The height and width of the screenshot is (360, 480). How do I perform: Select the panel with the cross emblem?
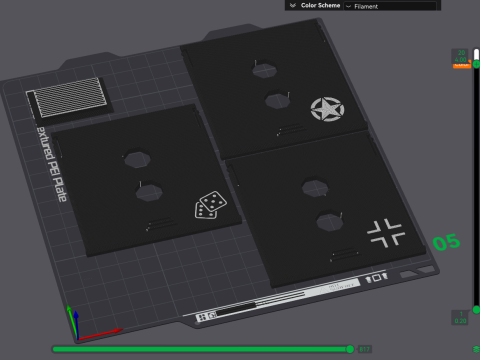(325, 210)
